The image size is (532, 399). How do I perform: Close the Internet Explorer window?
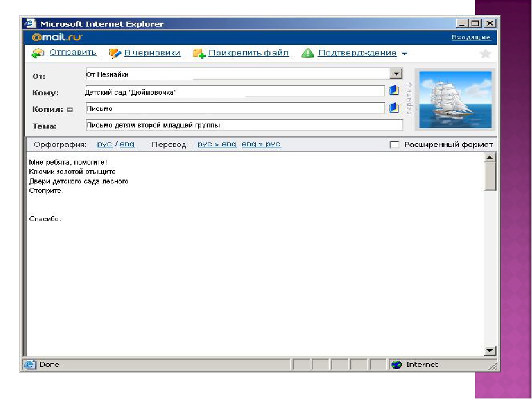pyautogui.click(x=489, y=23)
